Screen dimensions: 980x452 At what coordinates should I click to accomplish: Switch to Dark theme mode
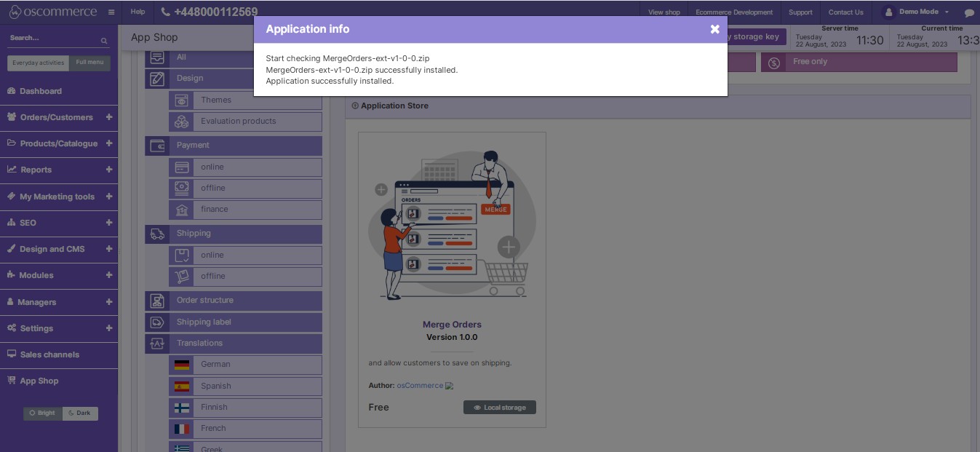point(80,413)
